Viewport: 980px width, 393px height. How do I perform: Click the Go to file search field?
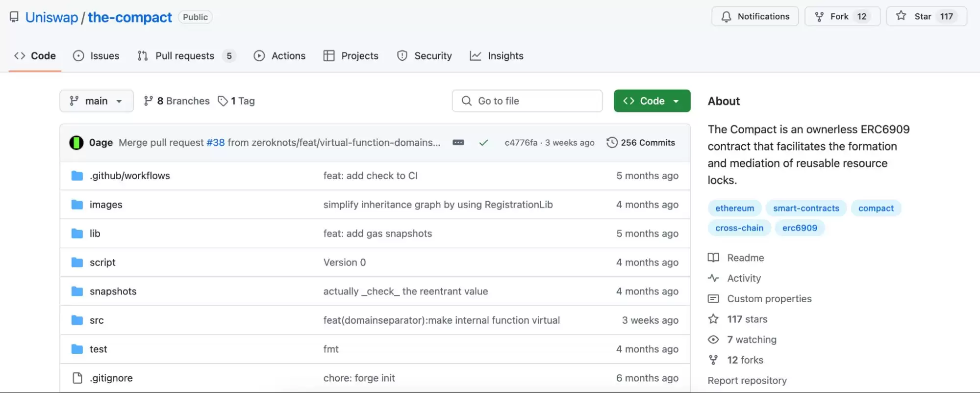click(527, 101)
